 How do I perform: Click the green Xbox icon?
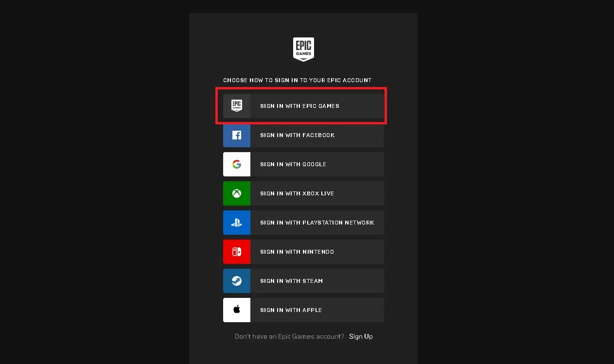pyautogui.click(x=237, y=193)
